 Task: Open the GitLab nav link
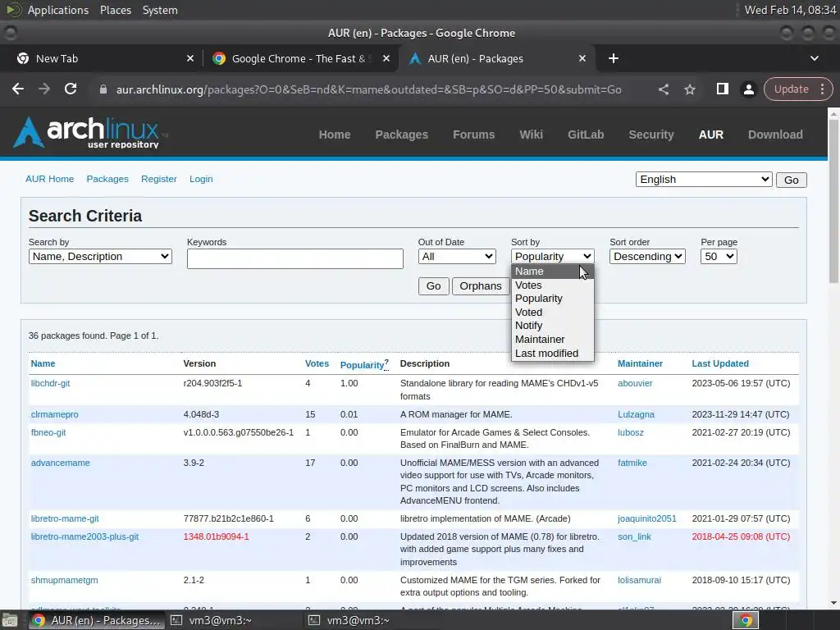(586, 135)
